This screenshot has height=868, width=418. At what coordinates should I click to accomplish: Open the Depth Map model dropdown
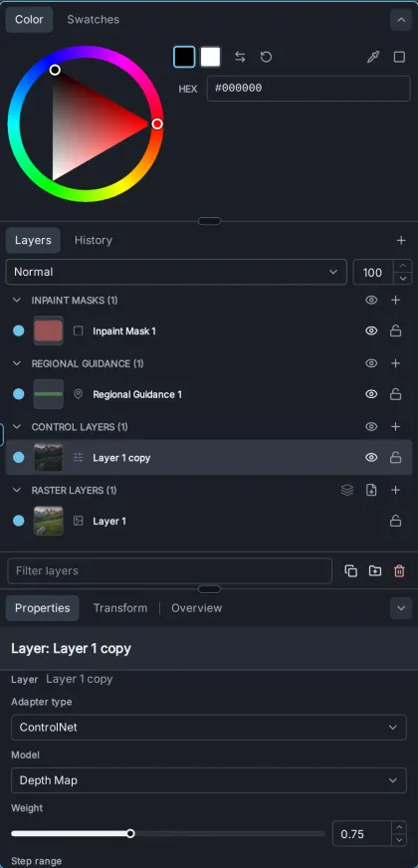[x=209, y=780]
